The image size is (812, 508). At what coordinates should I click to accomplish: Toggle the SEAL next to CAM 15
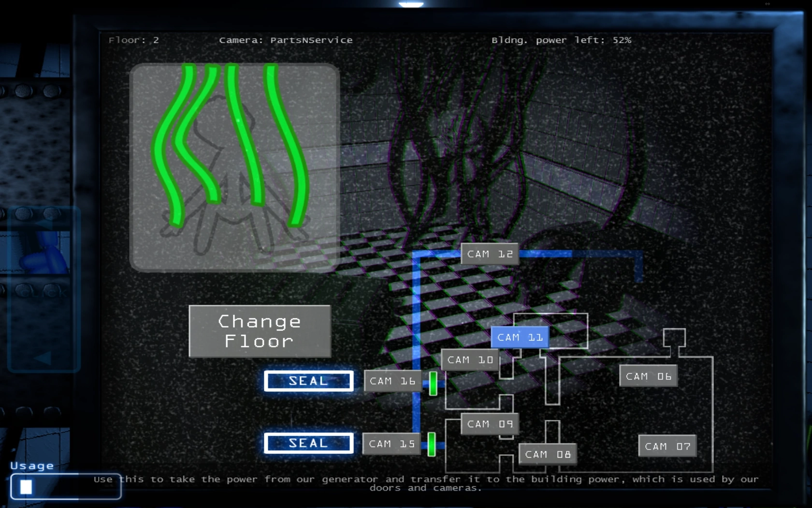[x=308, y=443]
